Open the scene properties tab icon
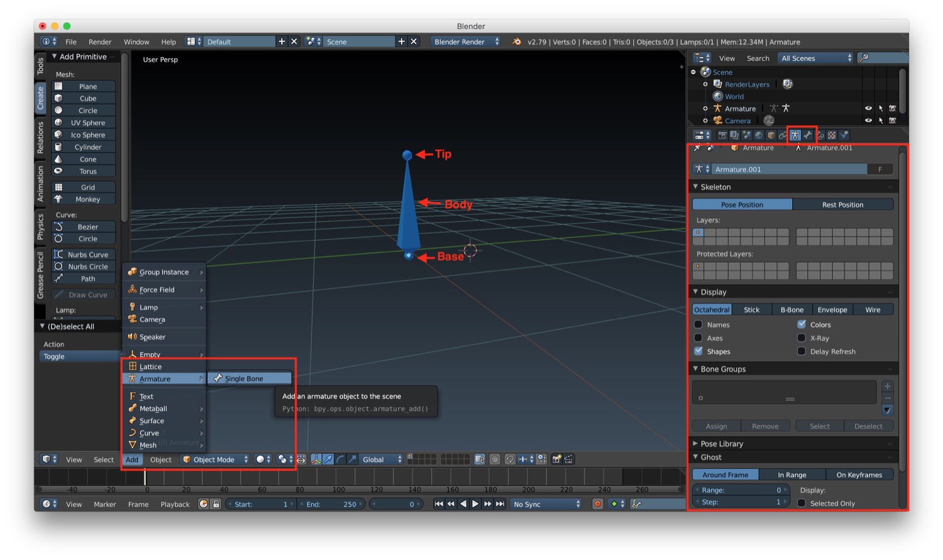943x560 pixels. click(746, 135)
